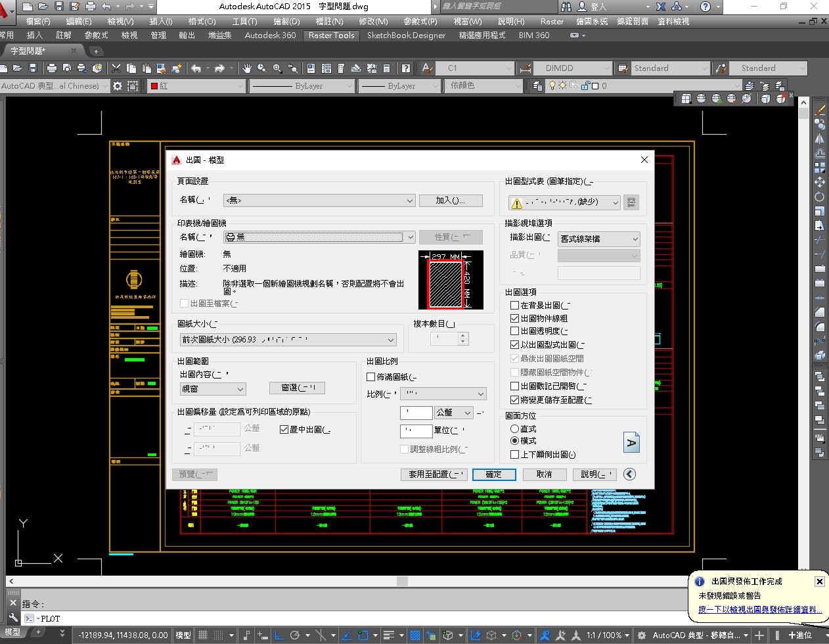Open the plot area 視窗 dropdown

[213, 389]
